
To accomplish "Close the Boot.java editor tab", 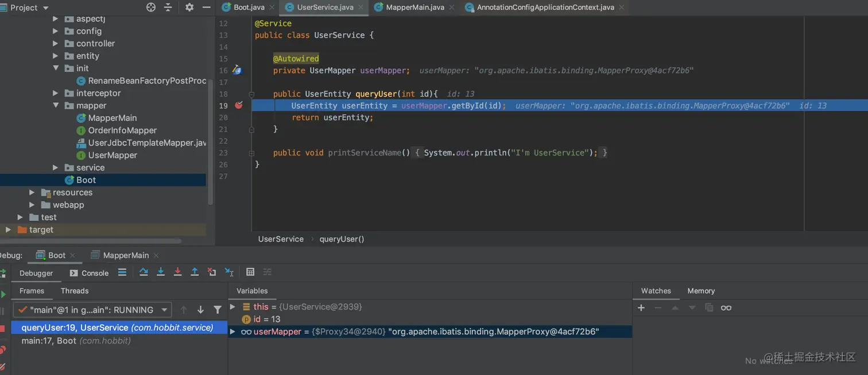I will (x=272, y=7).
